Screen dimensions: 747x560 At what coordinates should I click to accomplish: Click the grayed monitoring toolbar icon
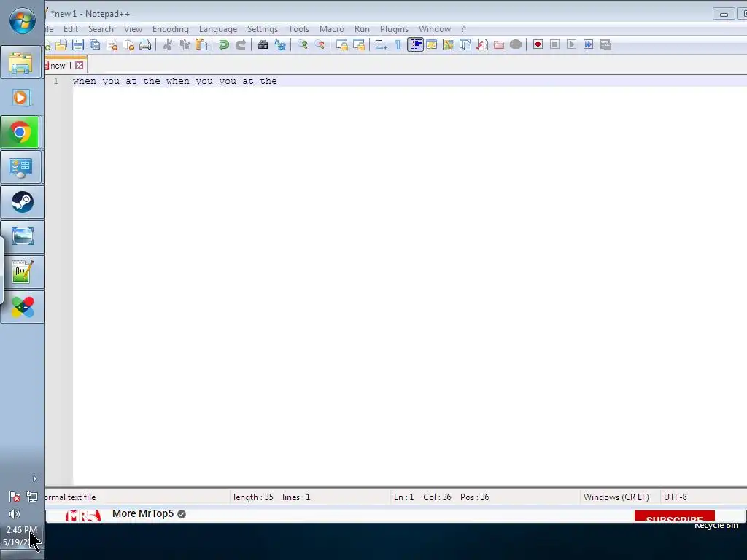[516, 44]
